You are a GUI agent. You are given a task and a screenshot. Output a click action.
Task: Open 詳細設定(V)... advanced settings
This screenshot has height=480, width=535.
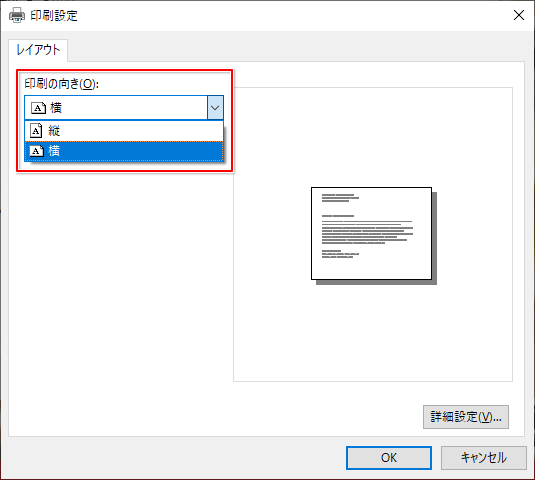point(466,417)
